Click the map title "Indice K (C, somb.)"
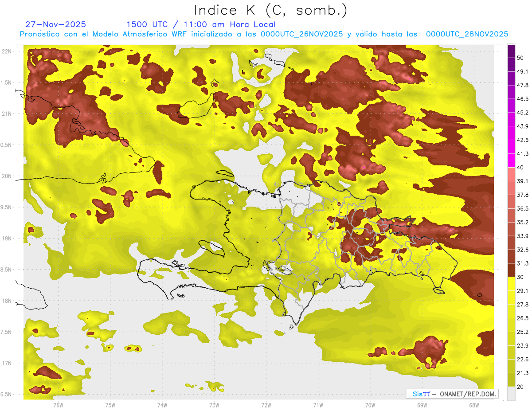The image size is (532, 411). pos(271,11)
